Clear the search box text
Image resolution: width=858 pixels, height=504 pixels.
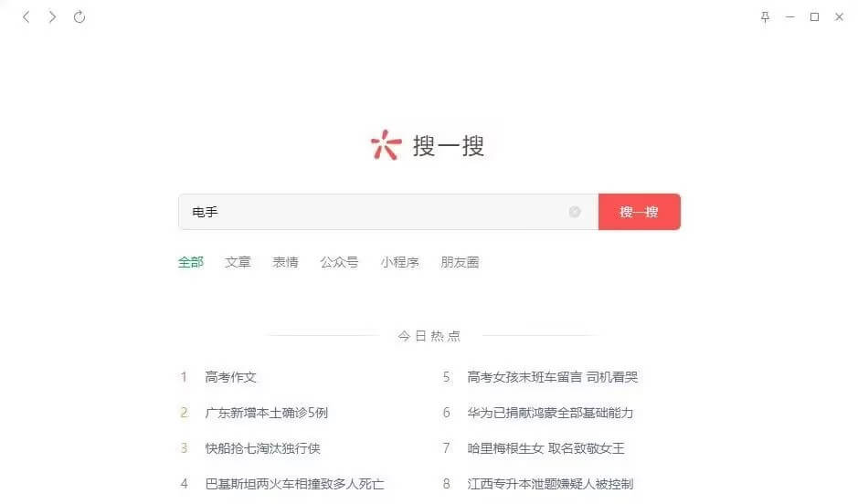pyautogui.click(x=575, y=212)
